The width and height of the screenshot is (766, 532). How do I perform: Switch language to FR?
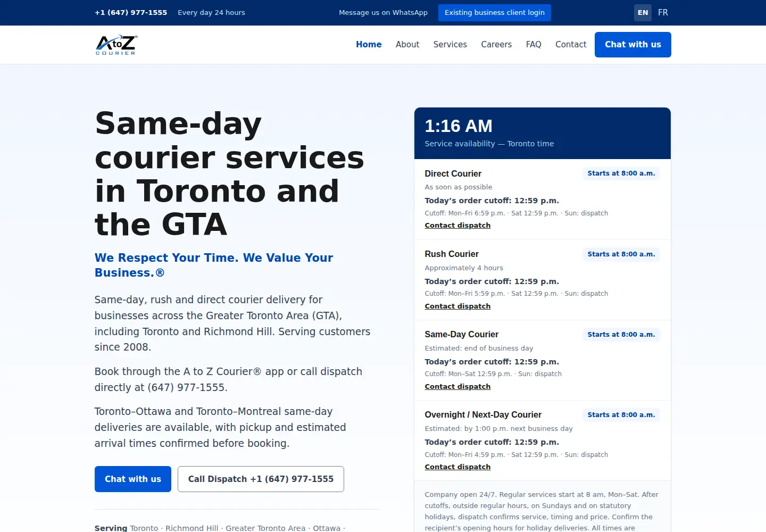[663, 13]
